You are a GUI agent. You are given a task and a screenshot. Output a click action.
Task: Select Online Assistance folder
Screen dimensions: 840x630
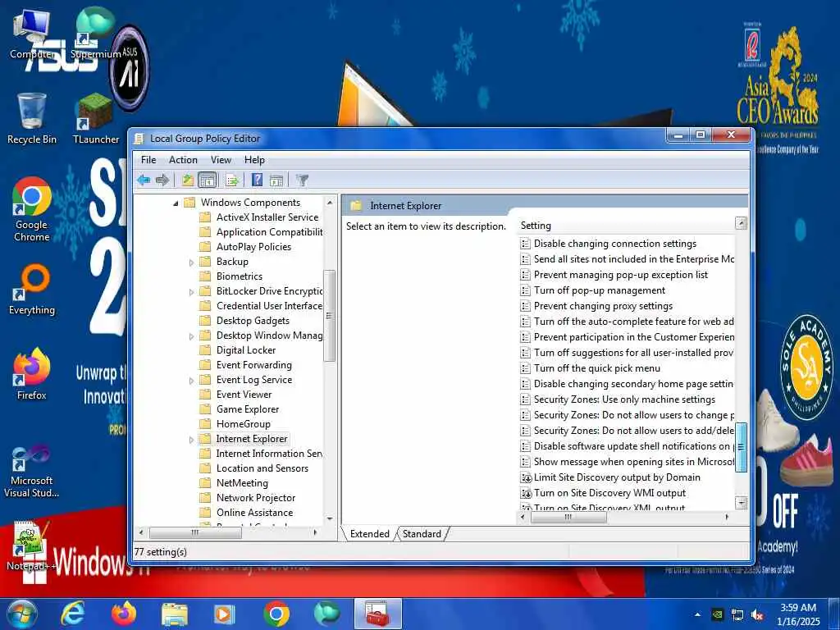(x=254, y=512)
